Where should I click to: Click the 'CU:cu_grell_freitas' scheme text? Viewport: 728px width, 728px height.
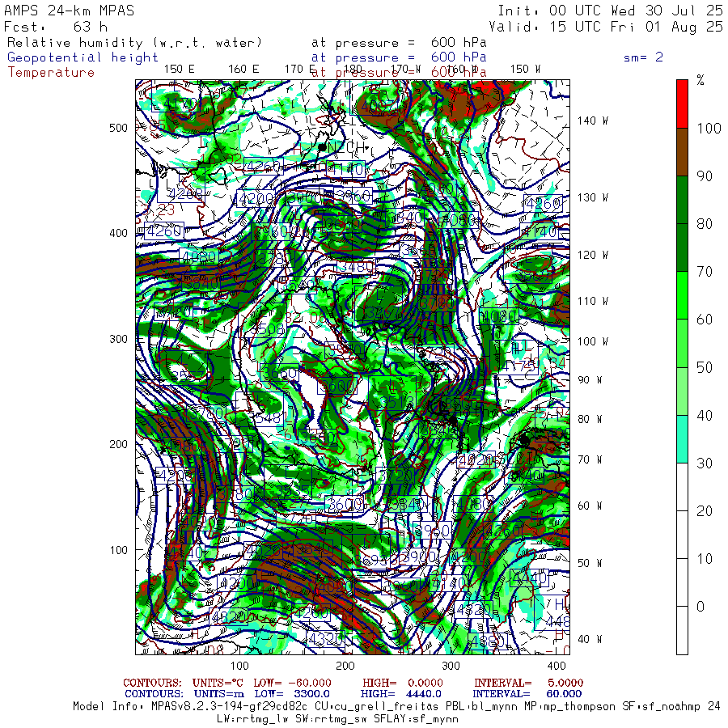point(375,707)
